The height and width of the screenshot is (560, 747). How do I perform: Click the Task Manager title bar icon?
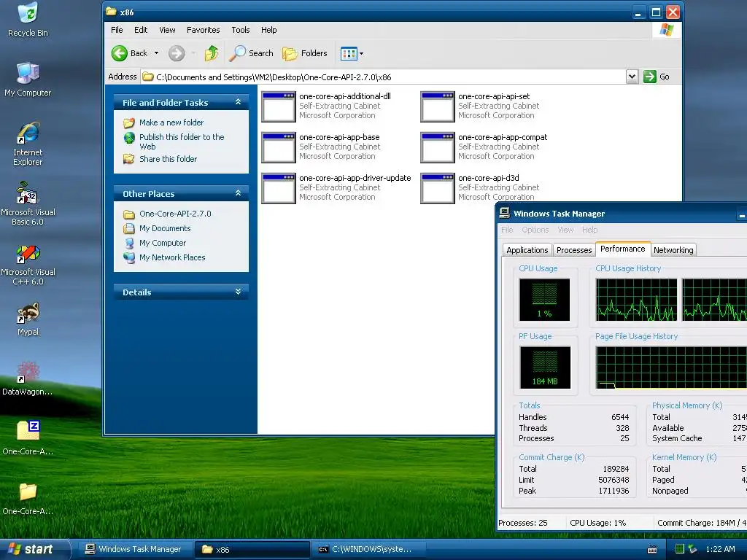pos(505,214)
